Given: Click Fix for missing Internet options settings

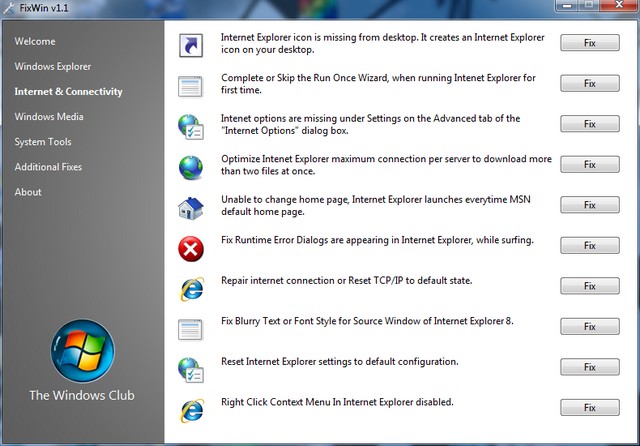Looking at the screenshot, I should (x=590, y=124).
